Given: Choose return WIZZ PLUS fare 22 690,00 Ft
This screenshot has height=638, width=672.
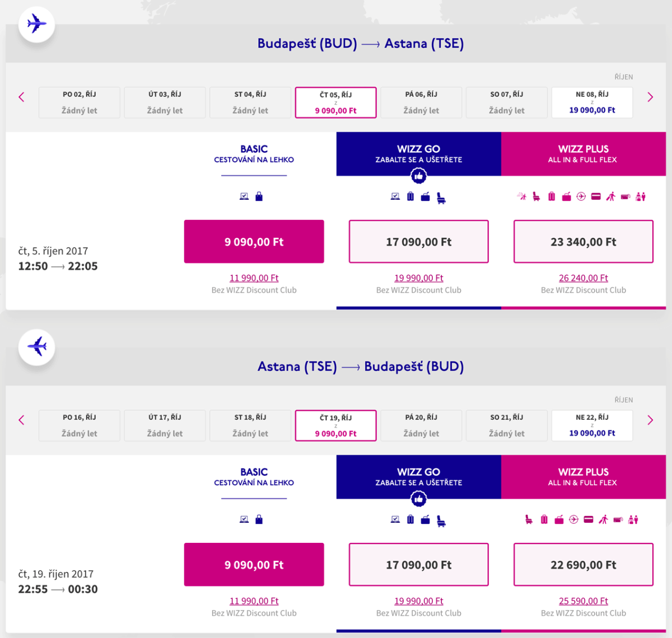Looking at the screenshot, I should pos(583,565).
